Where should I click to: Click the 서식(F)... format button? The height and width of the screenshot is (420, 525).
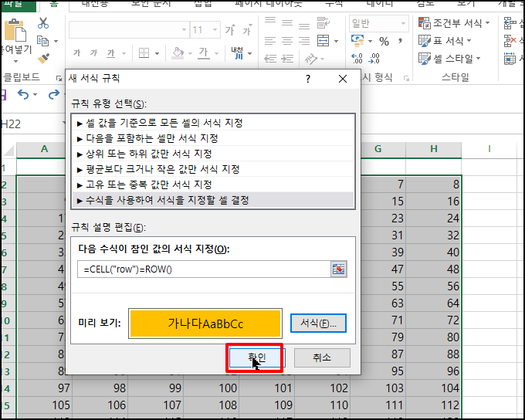click(x=318, y=323)
